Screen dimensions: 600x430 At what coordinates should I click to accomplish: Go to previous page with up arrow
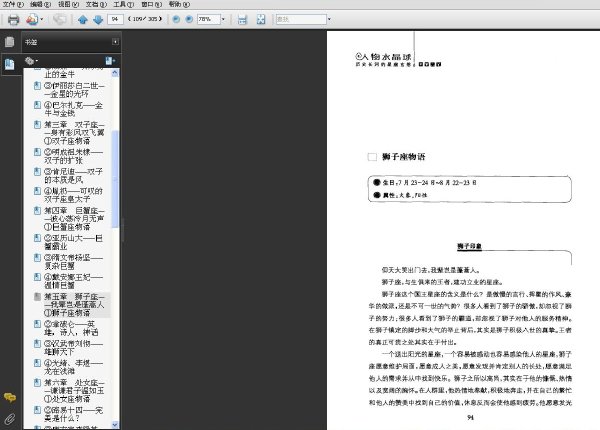83,19
